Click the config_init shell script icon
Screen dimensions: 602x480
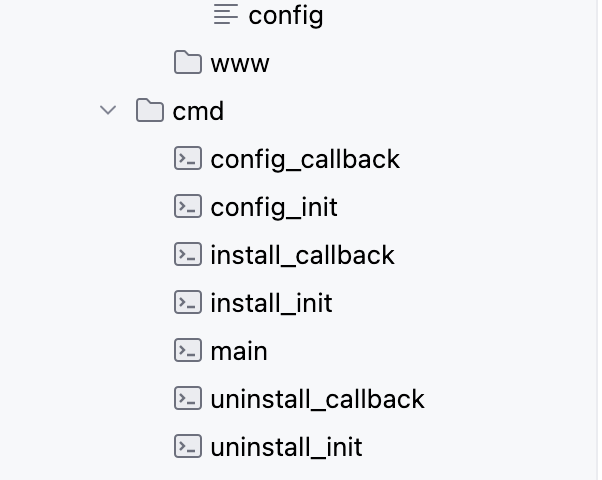click(x=188, y=207)
